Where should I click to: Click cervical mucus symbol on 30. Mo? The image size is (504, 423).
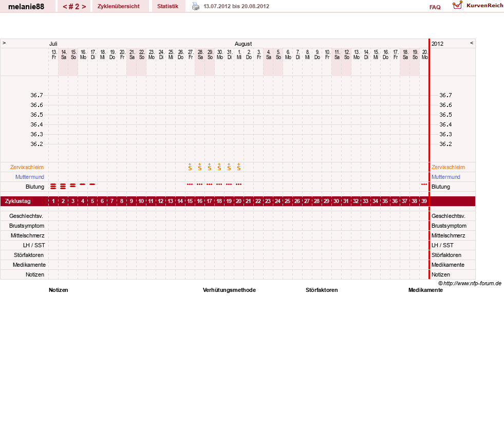pyautogui.click(x=219, y=167)
